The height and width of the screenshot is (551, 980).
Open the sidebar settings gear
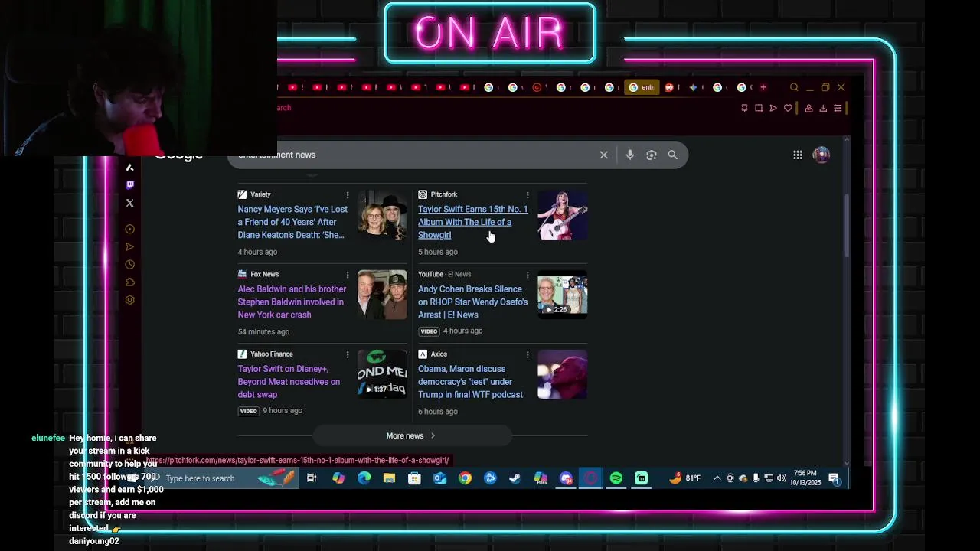pos(129,300)
